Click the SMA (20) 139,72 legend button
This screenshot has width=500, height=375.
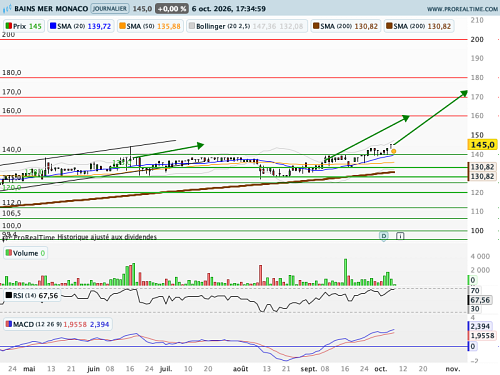(x=81, y=26)
